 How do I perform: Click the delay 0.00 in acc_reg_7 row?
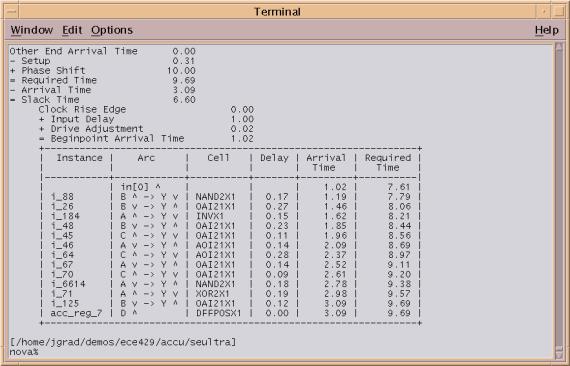[277, 313]
